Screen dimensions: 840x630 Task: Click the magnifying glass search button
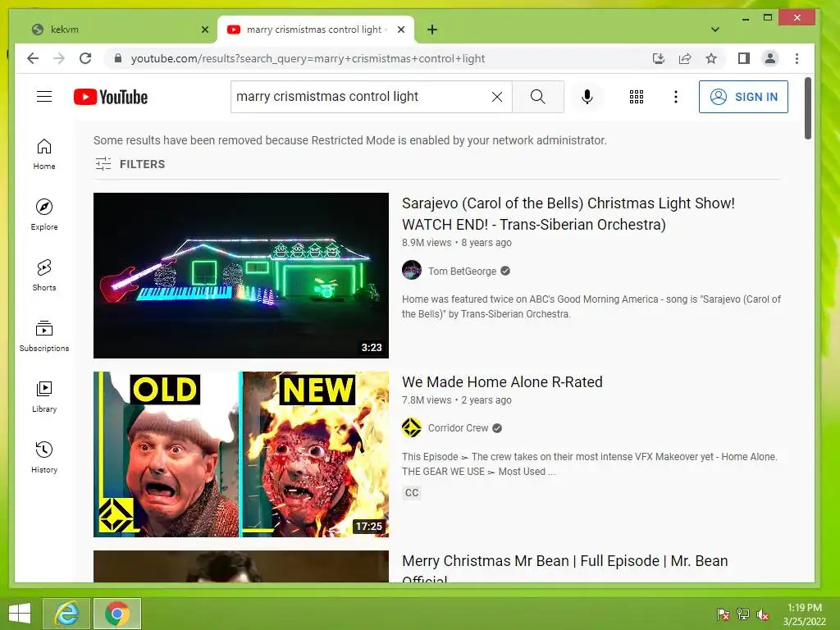tap(538, 97)
